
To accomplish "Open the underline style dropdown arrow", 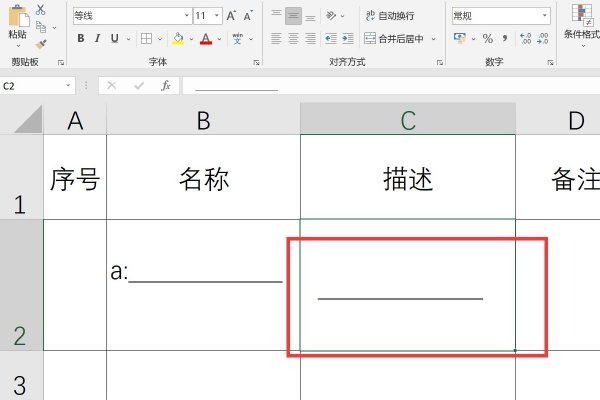I will 128,39.
